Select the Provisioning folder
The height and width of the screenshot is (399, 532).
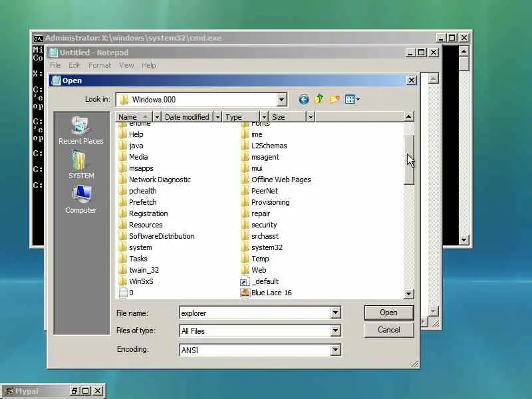pyautogui.click(x=265, y=202)
